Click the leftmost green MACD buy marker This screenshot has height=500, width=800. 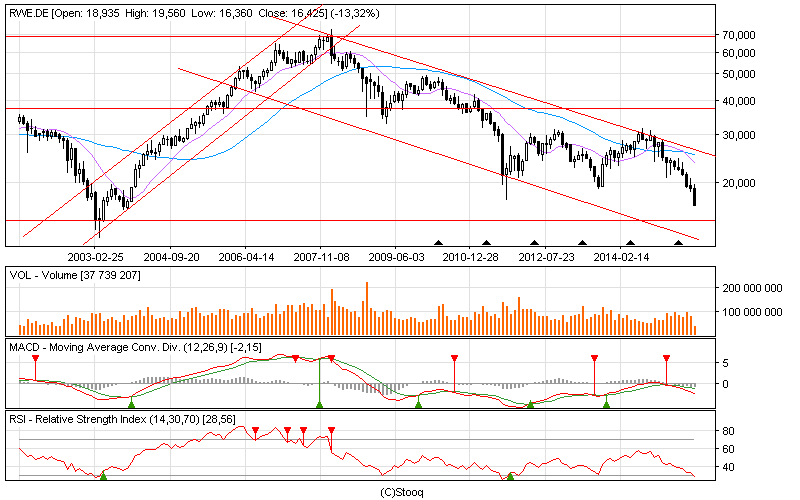tap(131, 404)
